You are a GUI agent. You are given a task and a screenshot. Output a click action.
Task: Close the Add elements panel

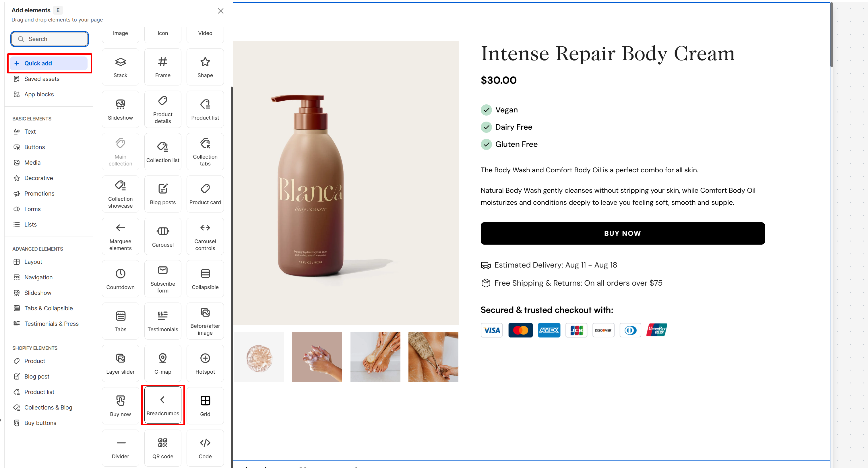pos(221,11)
